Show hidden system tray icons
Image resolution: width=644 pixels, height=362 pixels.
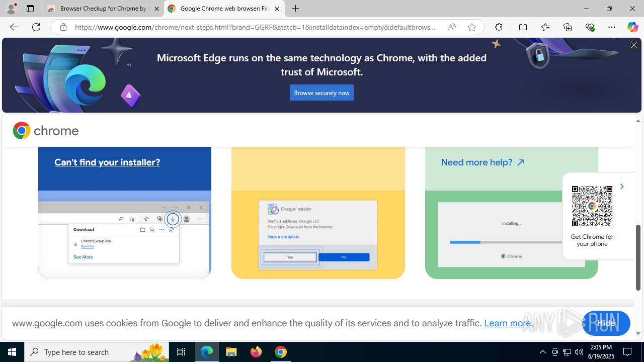coord(542,352)
